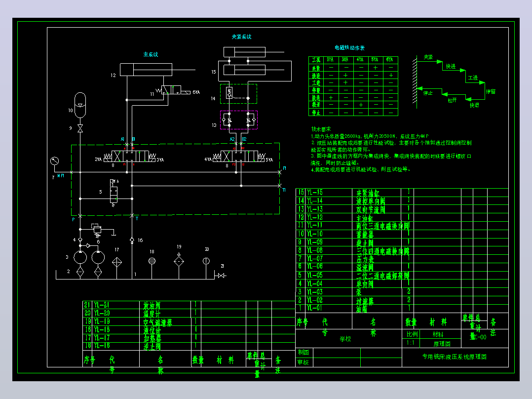The height and width of the screenshot is (399, 532).
Task: Click the 学校 field in the title block
Action: click(345, 339)
